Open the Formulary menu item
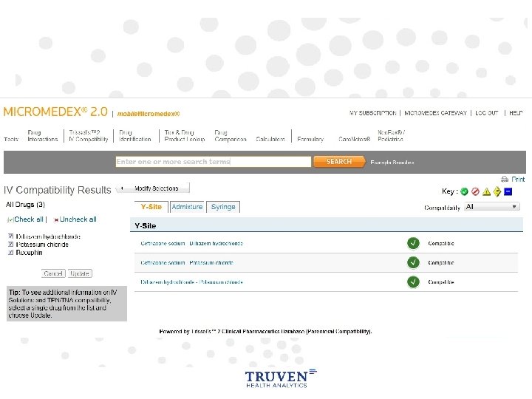This screenshot has width=532, height=399. coord(310,139)
